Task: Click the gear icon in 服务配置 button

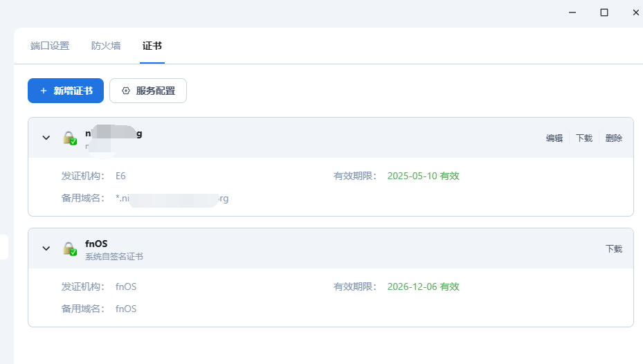Action: tap(126, 91)
